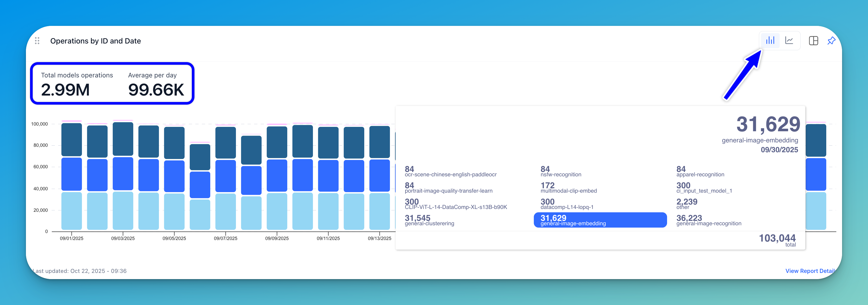
Task: Click the 09/01/2025 bar top segment
Action: pyautogui.click(x=72, y=140)
